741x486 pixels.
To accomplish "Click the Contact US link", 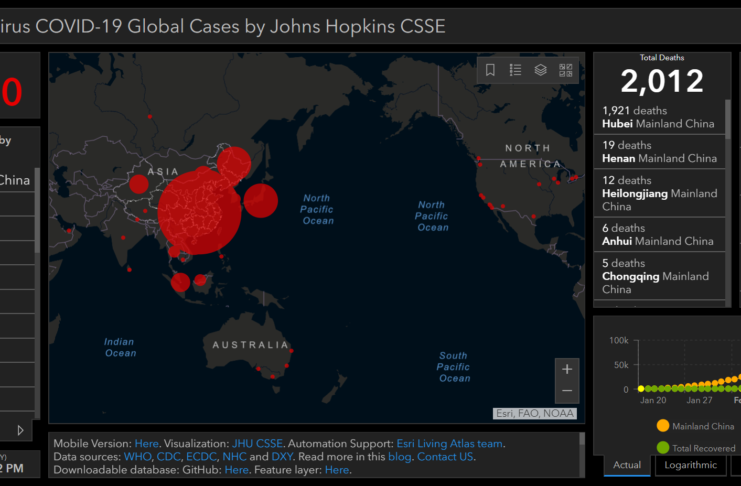I will (445, 457).
